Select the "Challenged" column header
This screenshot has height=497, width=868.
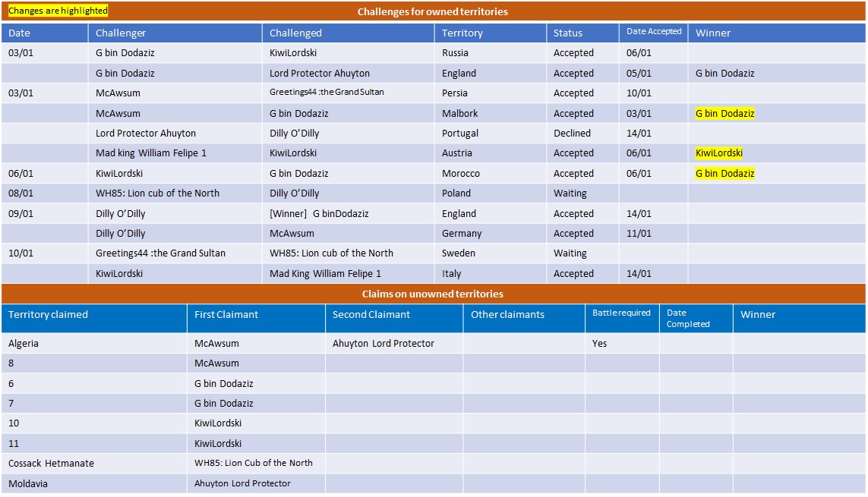(295, 33)
